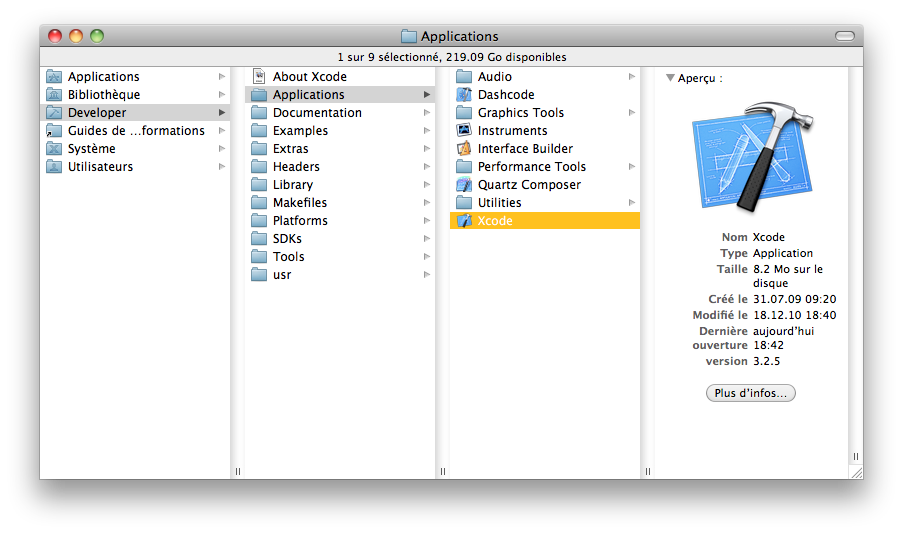This screenshot has width=903, height=534.
Task: Click the Library folder icon
Action: point(259,184)
